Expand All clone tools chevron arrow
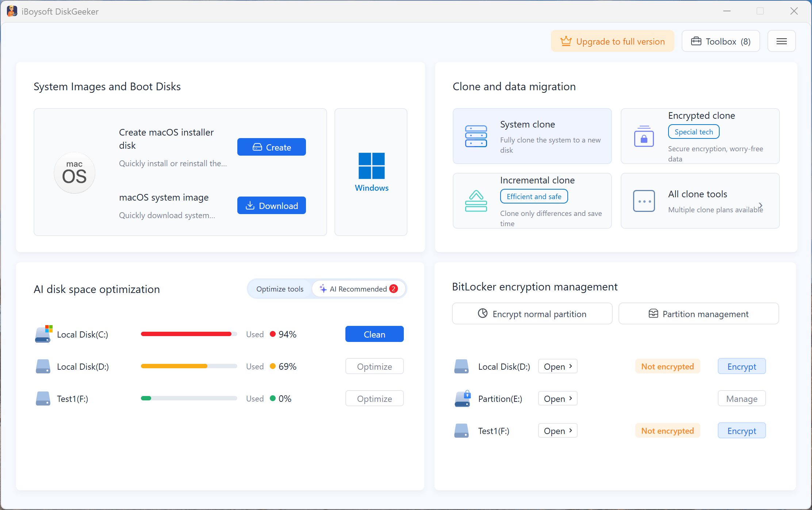Image resolution: width=812 pixels, height=510 pixels. point(761,205)
